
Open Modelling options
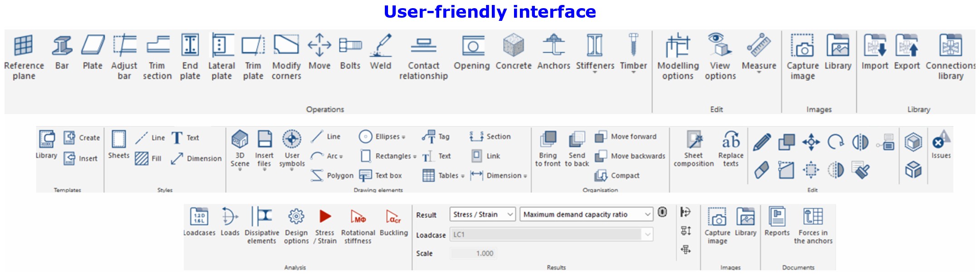pos(678,57)
